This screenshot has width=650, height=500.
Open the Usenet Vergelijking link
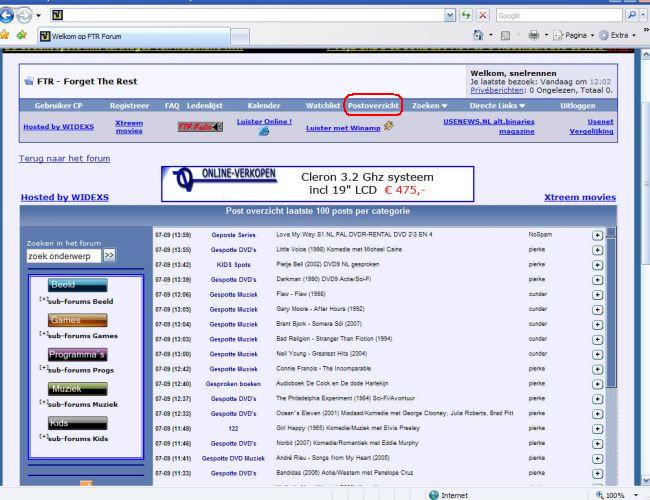pos(592,126)
